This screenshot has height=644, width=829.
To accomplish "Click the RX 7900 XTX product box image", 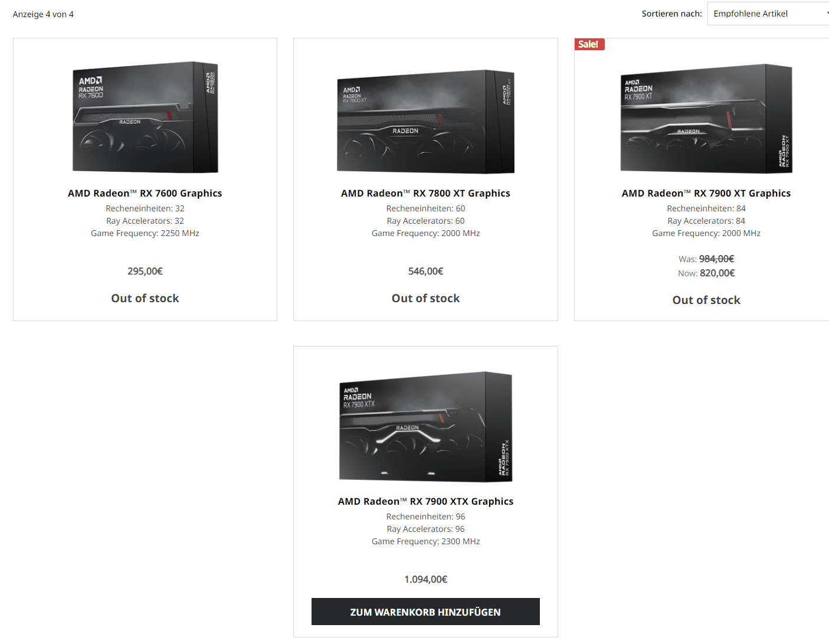I will [425, 426].
